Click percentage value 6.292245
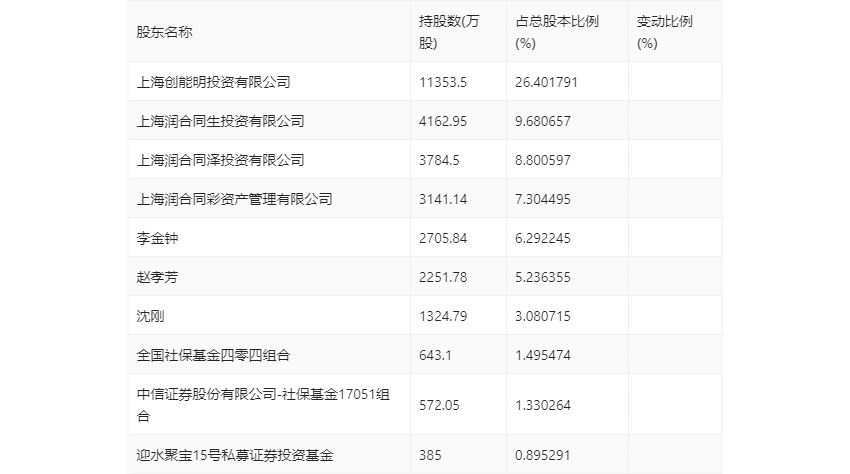This screenshot has width=850, height=474. 543,238
